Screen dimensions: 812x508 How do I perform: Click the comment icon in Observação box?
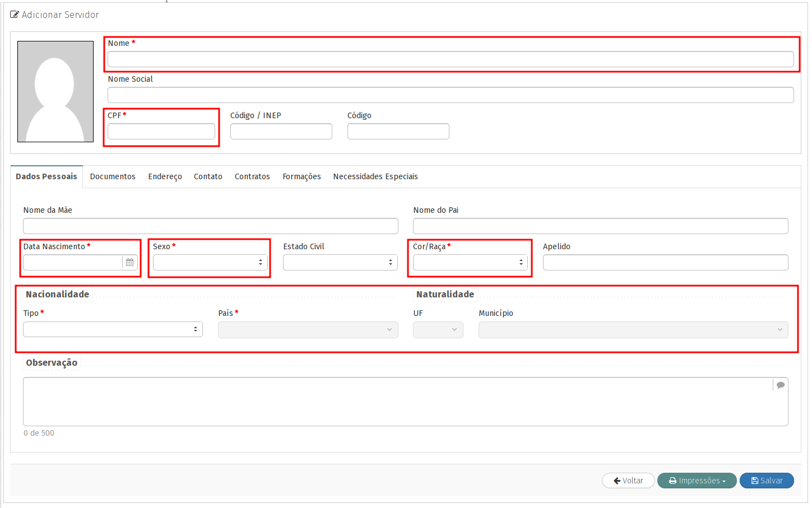780,385
